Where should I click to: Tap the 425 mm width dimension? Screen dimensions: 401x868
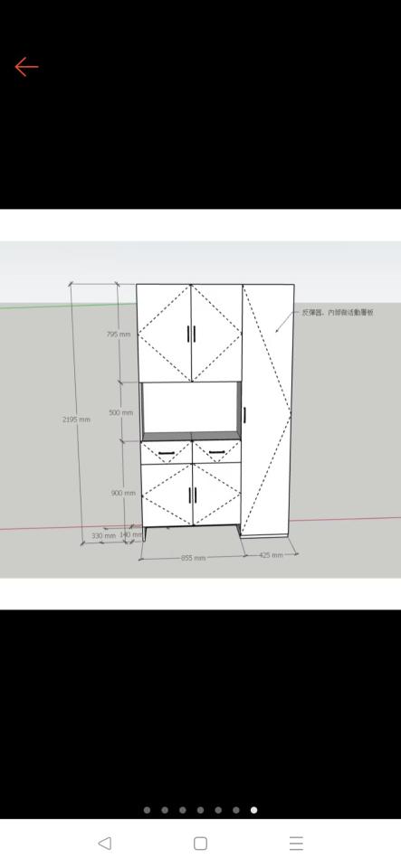271,554
